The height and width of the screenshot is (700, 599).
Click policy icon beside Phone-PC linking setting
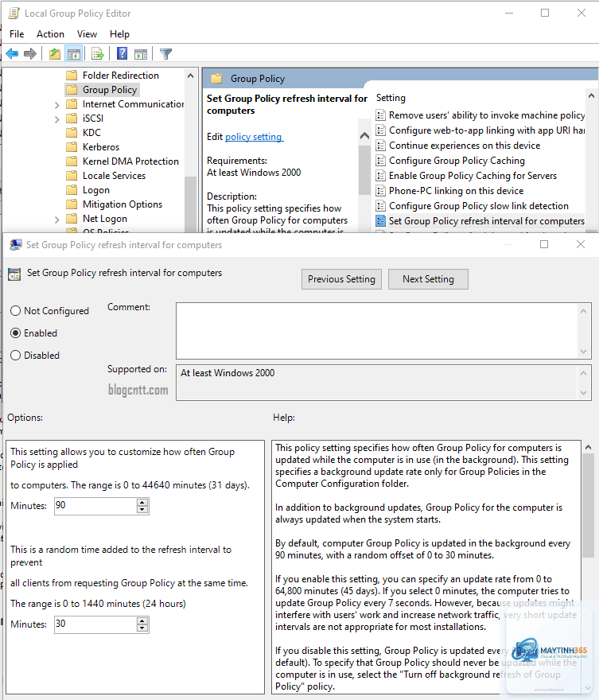381,191
